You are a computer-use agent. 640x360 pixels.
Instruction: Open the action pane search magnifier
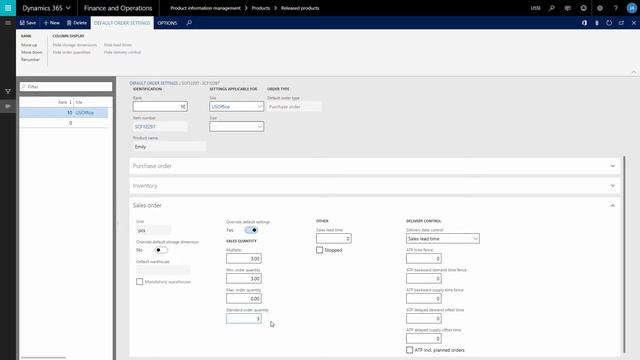point(189,23)
